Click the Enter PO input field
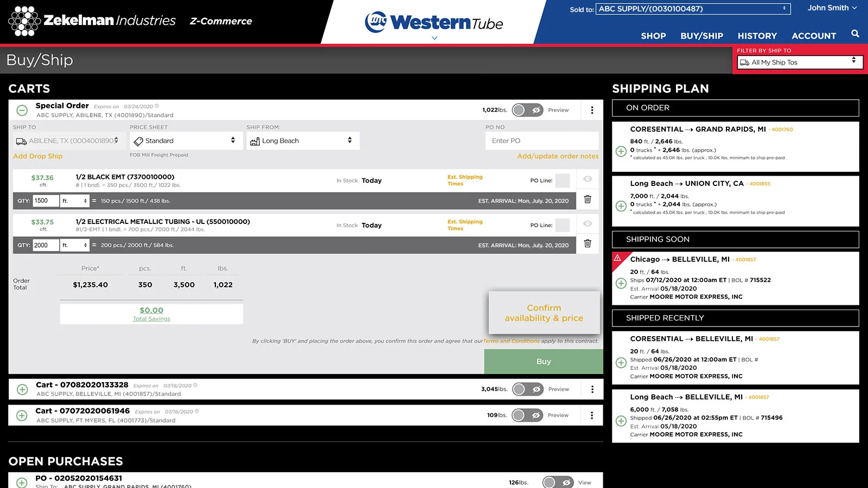The image size is (868, 488). (x=541, y=141)
